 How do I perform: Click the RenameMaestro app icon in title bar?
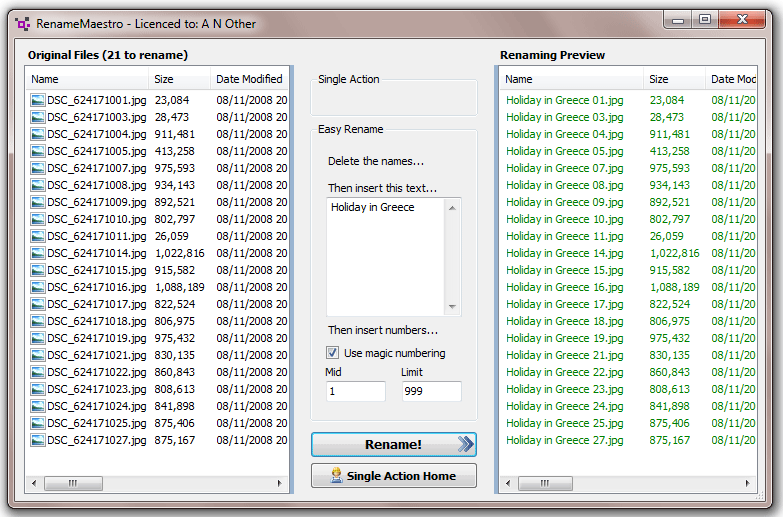point(22,24)
